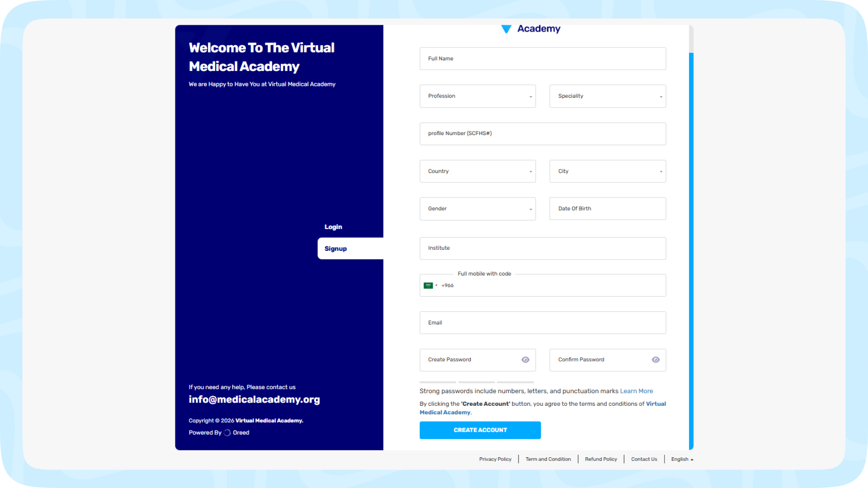Click the Full Name input field
868x488 pixels.
pyautogui.click(x=542, y=59)
